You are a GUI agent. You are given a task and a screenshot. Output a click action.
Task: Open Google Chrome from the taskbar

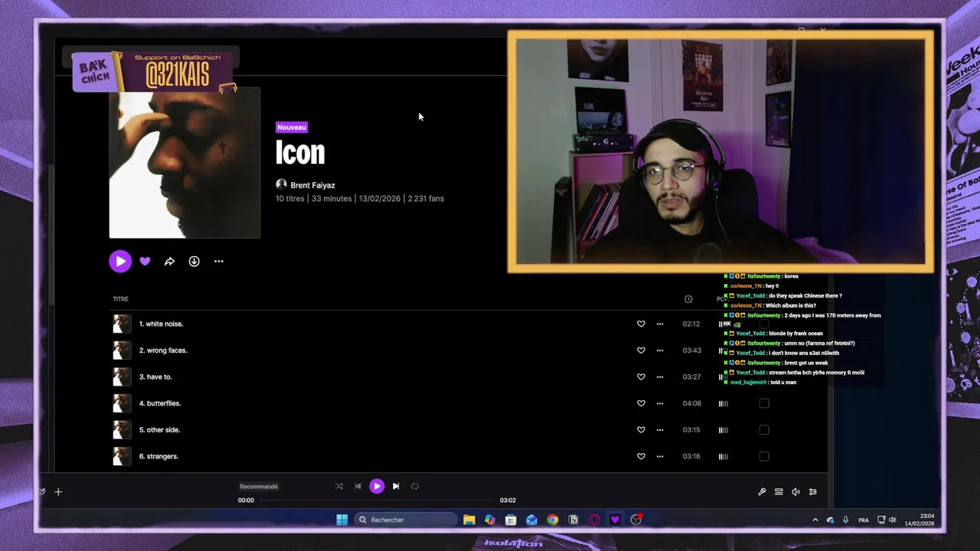tap(552, 520)
